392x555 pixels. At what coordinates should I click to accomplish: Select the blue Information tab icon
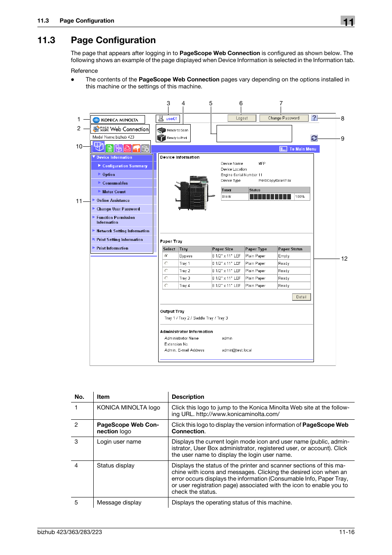(99, 147)
